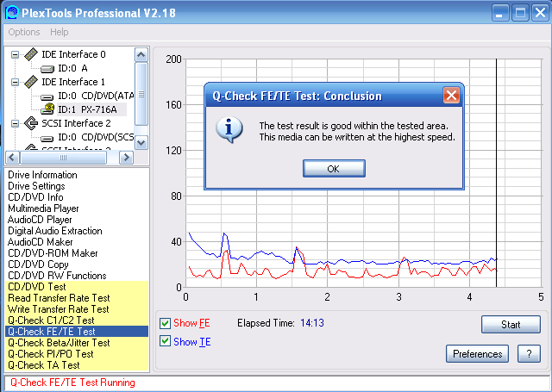Maximize the PlexTools window
The width and height of the screenshot is (552, 392).
coord(520,13)
